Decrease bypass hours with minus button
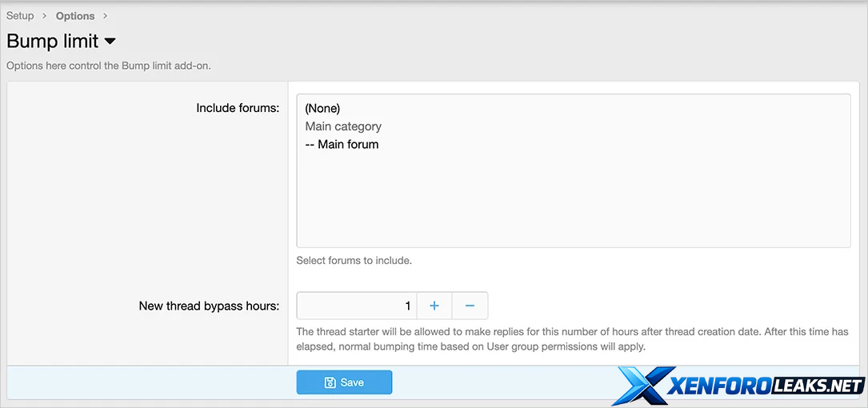Viewport: 868px width, 408px height. pos(470,306)
